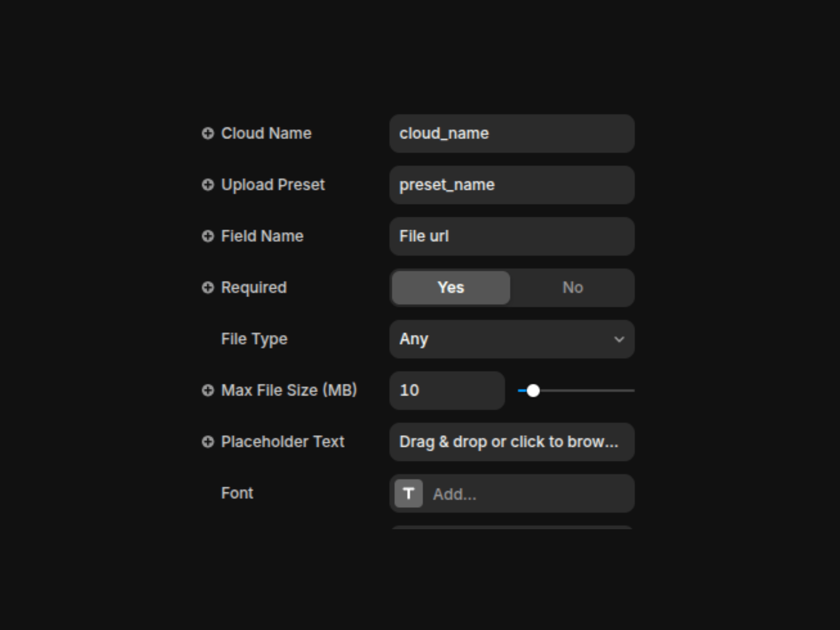Click the Max File Size slider handle
The height and width of the screenshot is (630, 840).
pos(533,391)
